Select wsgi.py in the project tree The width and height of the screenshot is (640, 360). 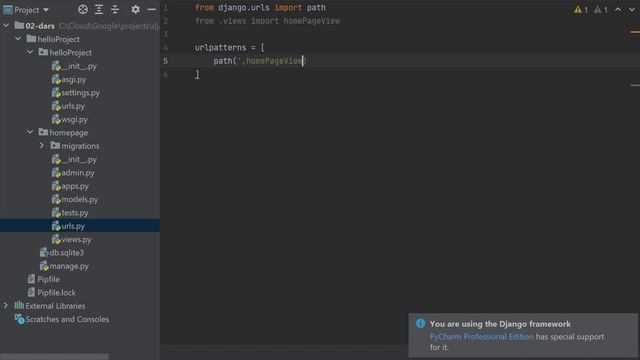(70, 119)
